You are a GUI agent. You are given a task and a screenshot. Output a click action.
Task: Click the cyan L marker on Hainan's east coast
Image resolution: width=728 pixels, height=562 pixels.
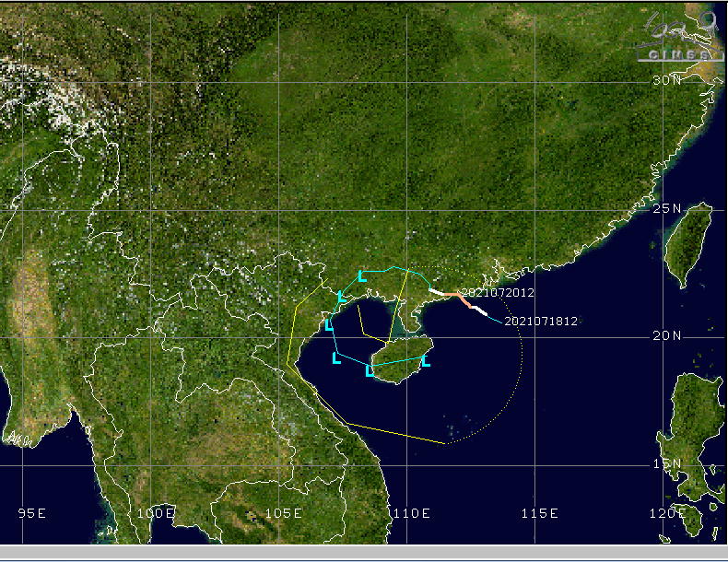click(x=425, y=360)
